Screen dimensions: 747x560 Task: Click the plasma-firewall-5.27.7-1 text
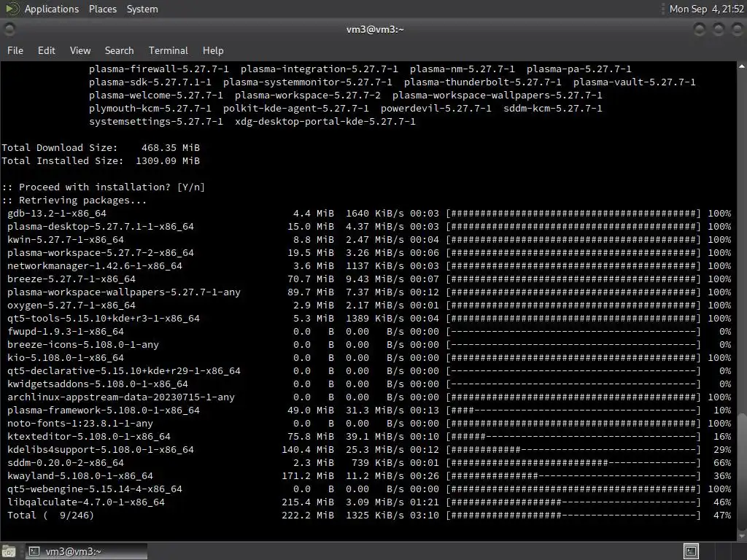tap(158, 69)
